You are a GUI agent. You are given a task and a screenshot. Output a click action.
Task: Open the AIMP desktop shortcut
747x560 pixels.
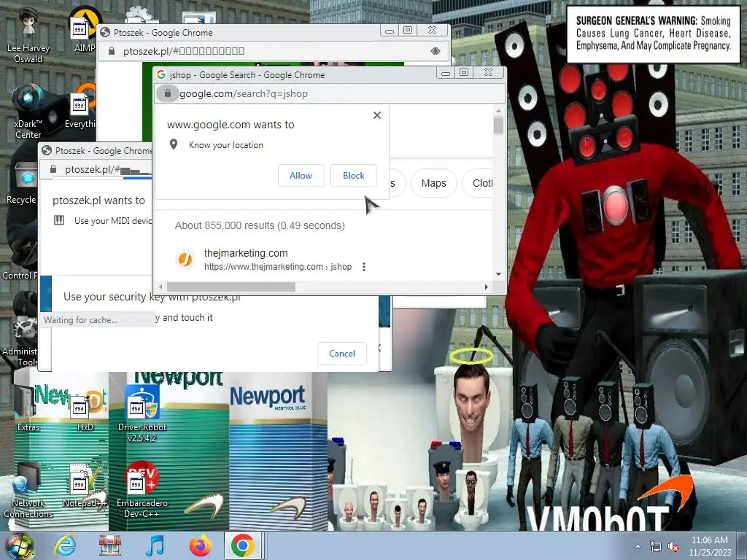click(x=84, y=31)
